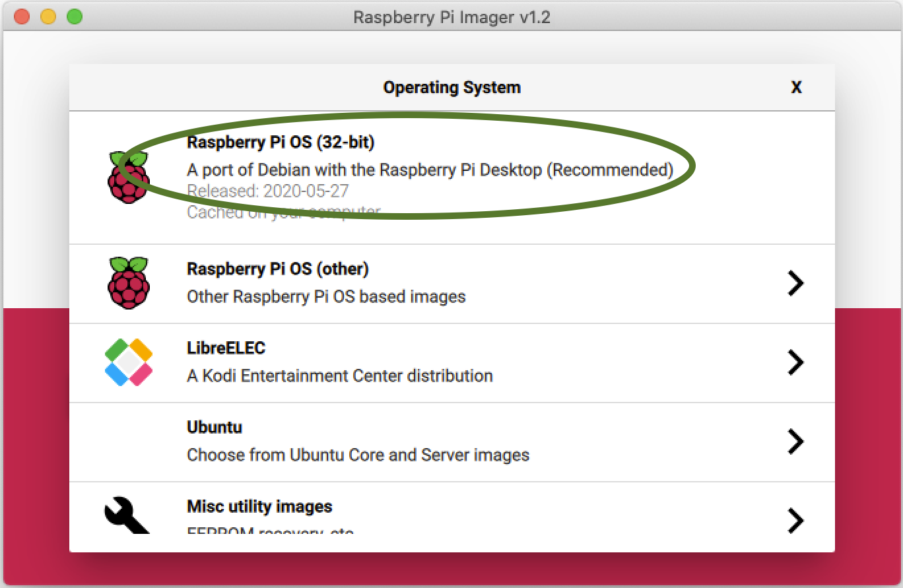The image size is (903, 588).
Task: Click the Operating System dialog title
Action: [451, 87]
